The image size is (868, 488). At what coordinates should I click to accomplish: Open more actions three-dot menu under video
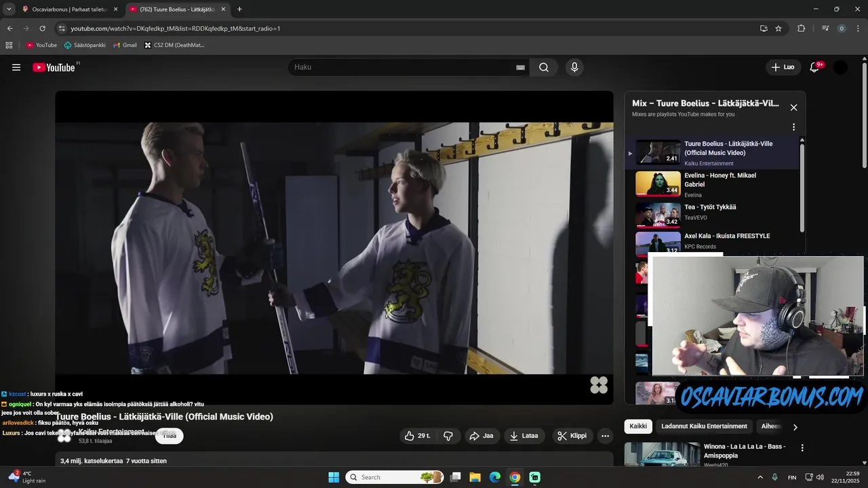[x=606, y=436]
